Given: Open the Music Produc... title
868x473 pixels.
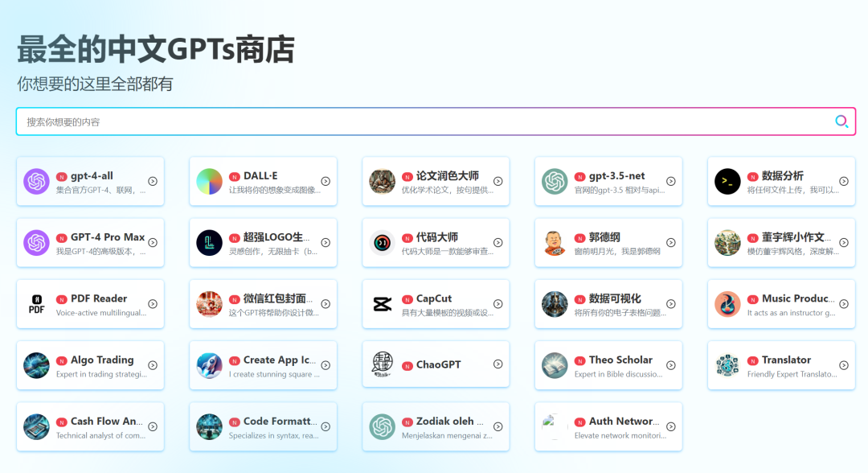Looking at the screenshot, I should [798, 298].
